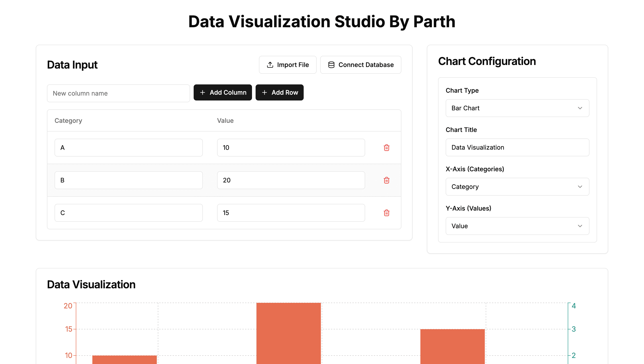
Task: Select the Category cell containing C
Action: click(x=128, y=213)
